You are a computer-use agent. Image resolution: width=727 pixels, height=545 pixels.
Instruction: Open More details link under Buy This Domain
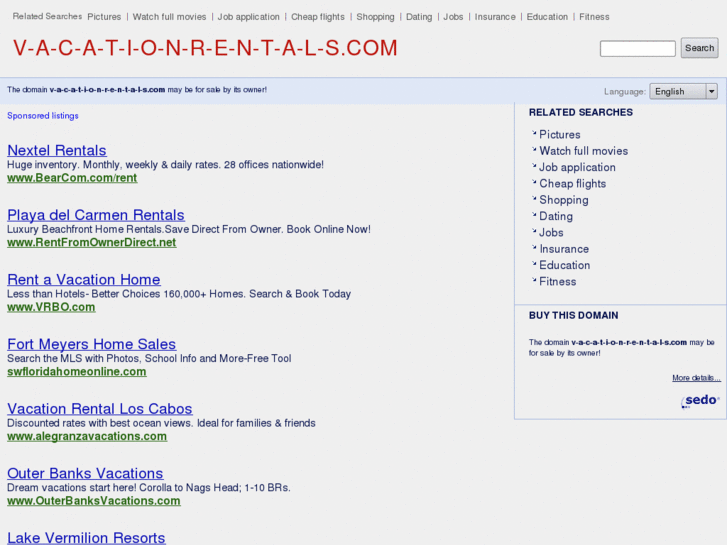click(x=696, y=378)
